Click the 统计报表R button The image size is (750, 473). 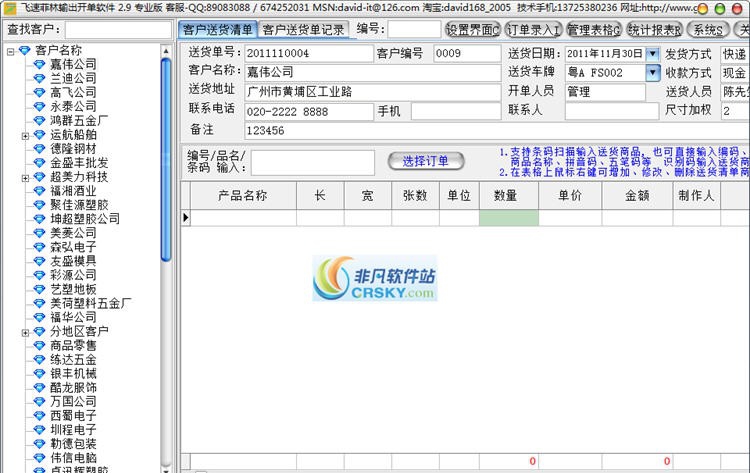pos(655,30)
